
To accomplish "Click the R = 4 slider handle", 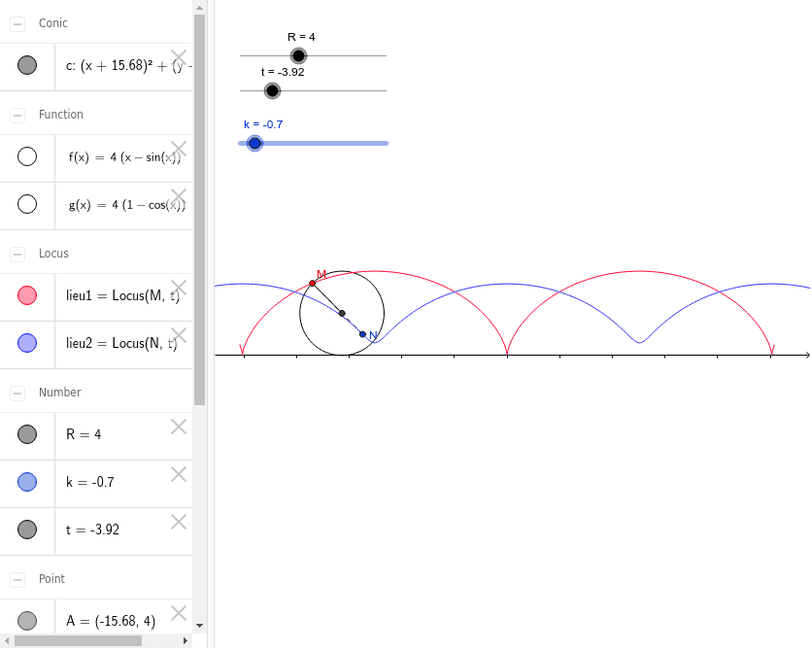I will 298,55.
